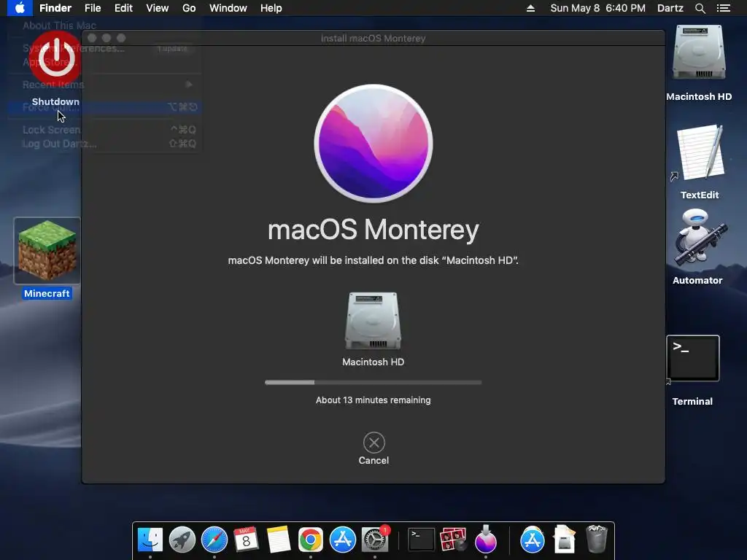Open the Trash in Dock
747x560 pixels.
tap(597, 539)
